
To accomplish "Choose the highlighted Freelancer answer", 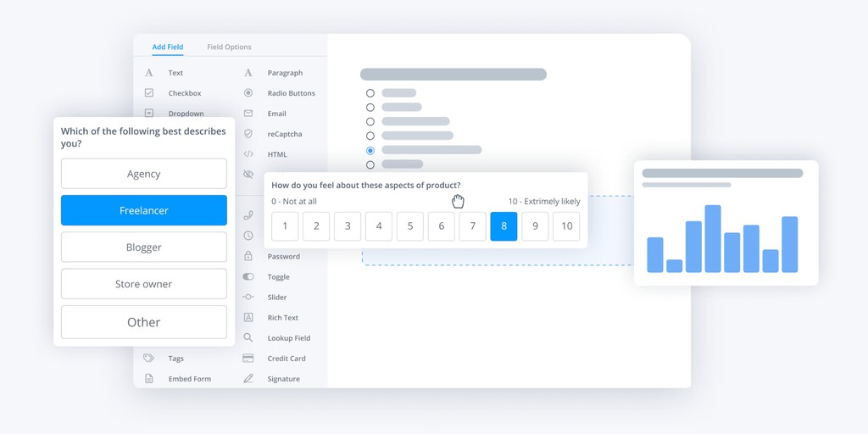I will pos(144,210).
